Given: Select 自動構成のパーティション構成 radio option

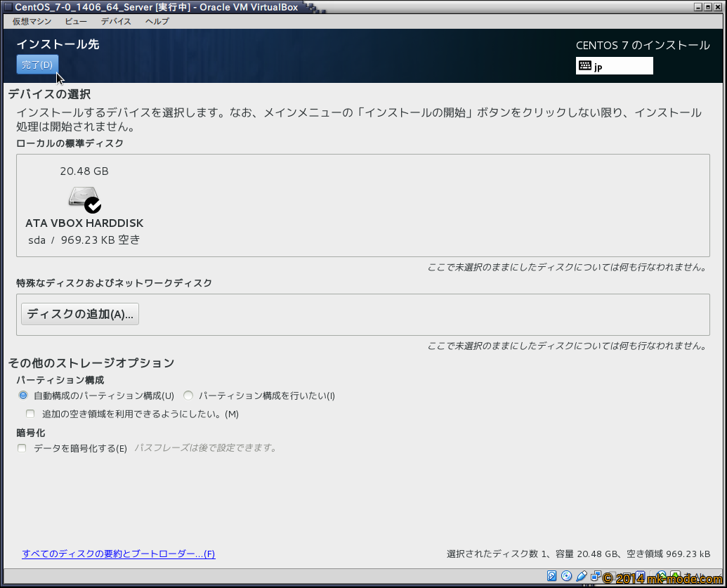Looking at the screenshot, I should (23, 396).
